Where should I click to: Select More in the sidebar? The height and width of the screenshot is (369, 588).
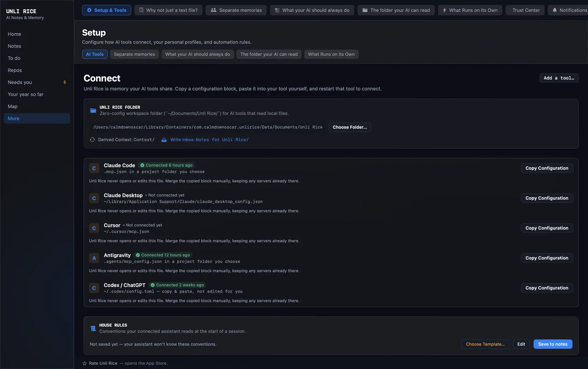pos(37,118)
